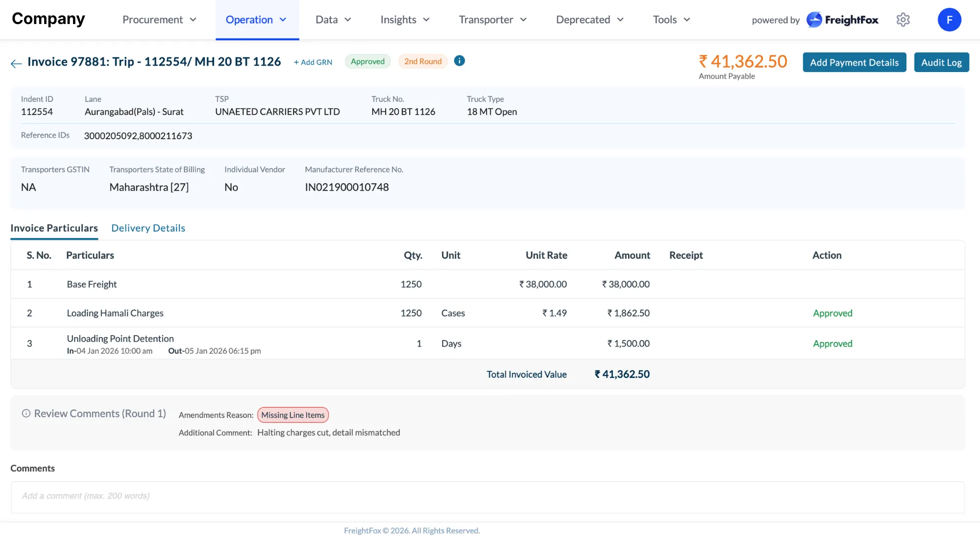Click Indent ID value 112554
The height and width of the screenshot is (539, 980).
click(37, 112)
